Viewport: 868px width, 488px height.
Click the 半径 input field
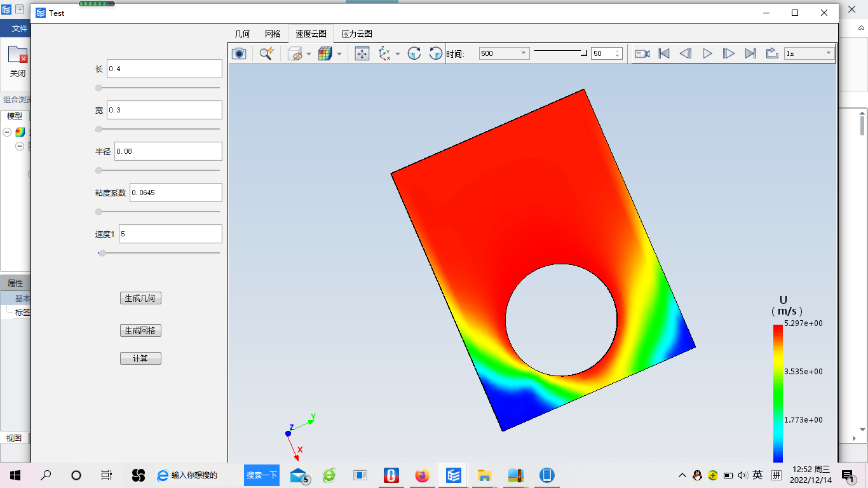[168, 151]
